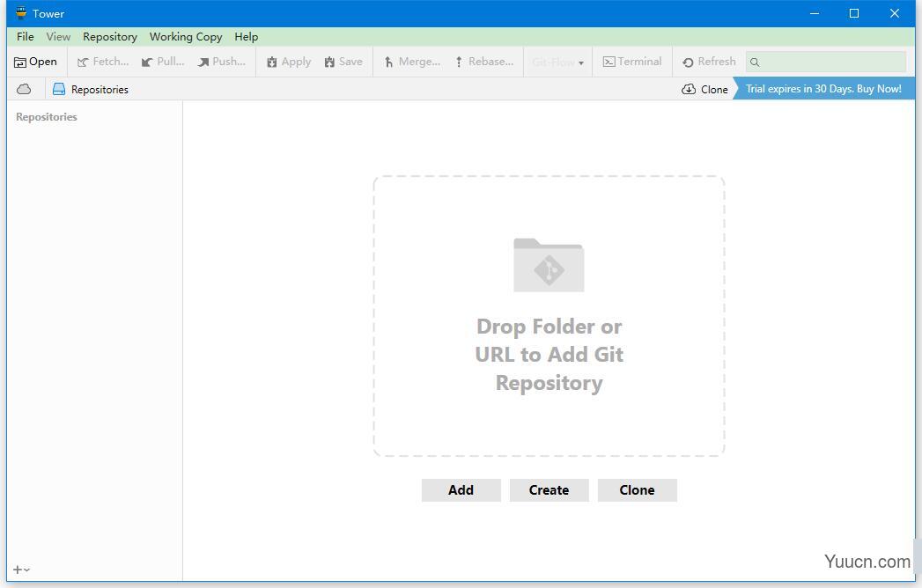Click the Create repository button
This screenshot has height=588, width=922.
pos(549,490)
